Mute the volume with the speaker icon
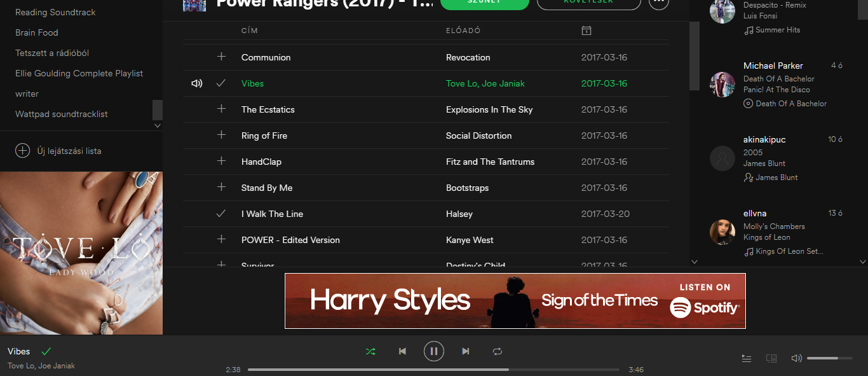The height and width of the screenshot is (376, 868). (796, 358)
